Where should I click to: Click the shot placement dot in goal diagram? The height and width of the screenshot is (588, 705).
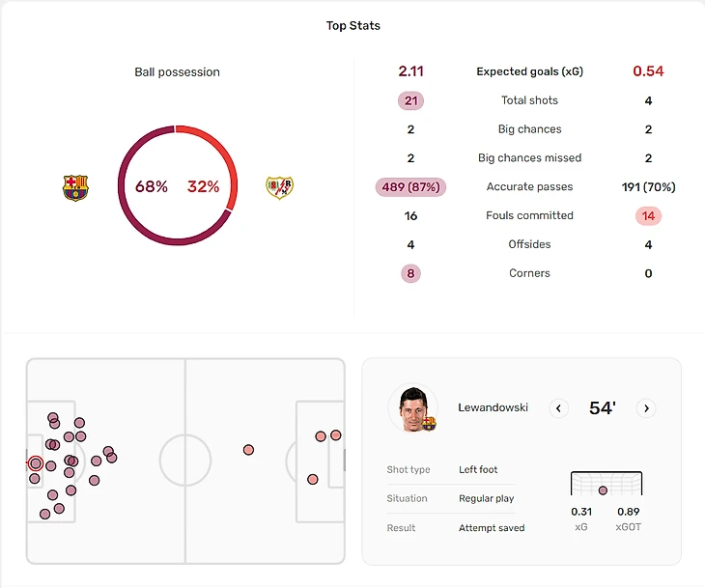click(x=603, y=490)
